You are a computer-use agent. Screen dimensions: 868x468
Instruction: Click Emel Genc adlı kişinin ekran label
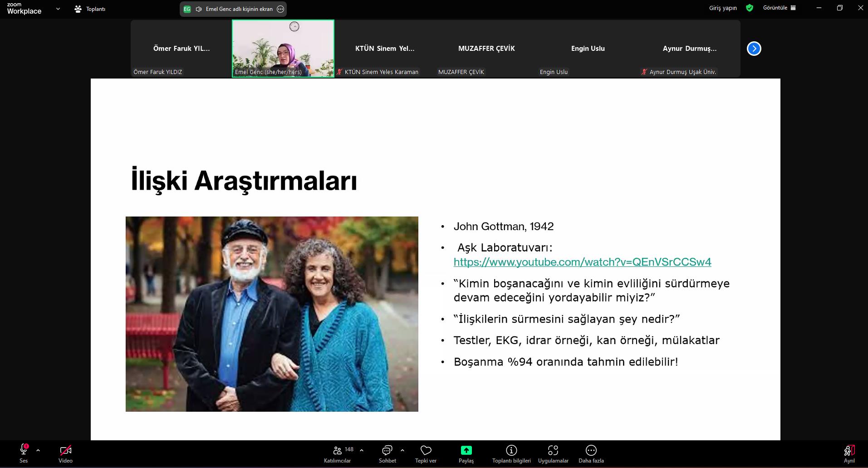click(x=239, y=9)
